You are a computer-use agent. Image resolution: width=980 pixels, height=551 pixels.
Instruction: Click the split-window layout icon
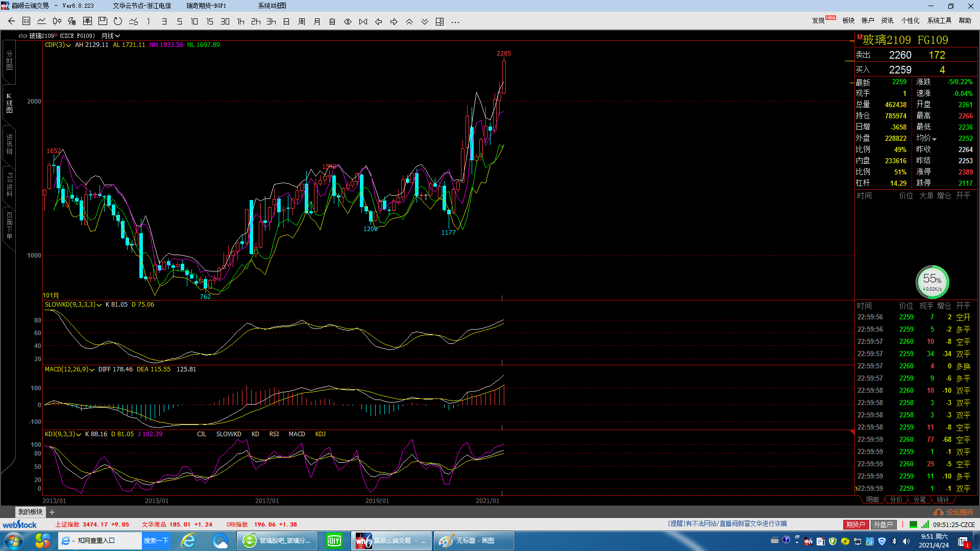point(439,21)
